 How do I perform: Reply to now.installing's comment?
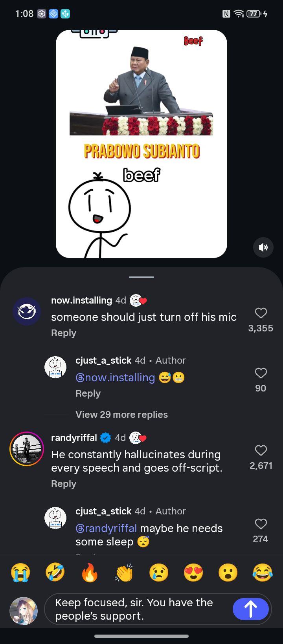[64, 333]
